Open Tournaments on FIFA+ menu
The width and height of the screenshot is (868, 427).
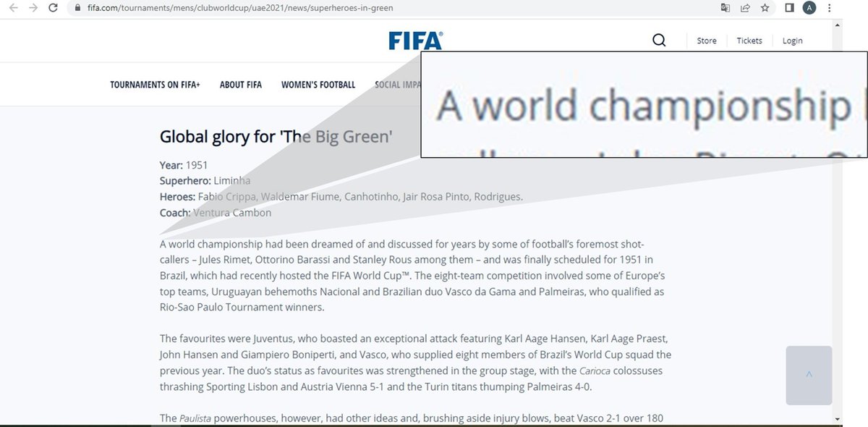155,85
